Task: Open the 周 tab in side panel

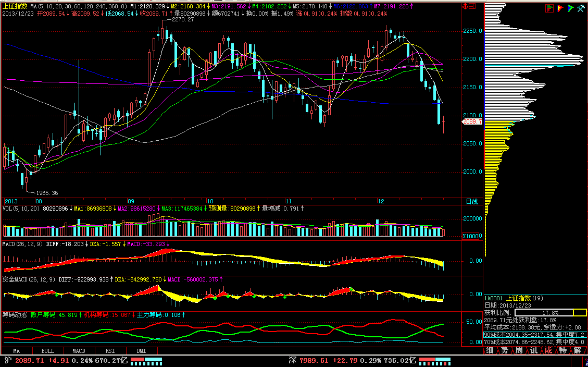Action: tap(519, 350)
